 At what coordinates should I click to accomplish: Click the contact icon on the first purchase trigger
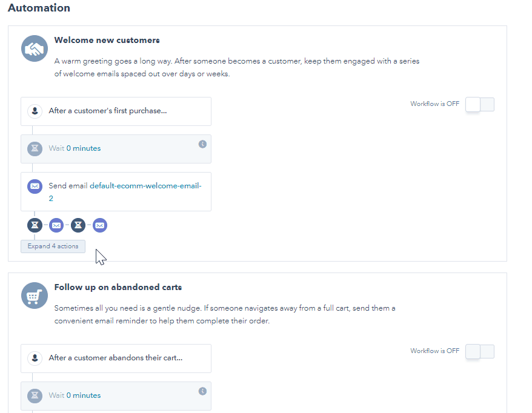[x=35, y=111]
